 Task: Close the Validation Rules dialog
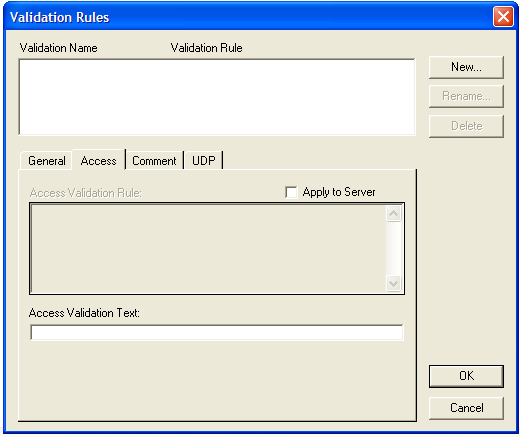[503, 17]
